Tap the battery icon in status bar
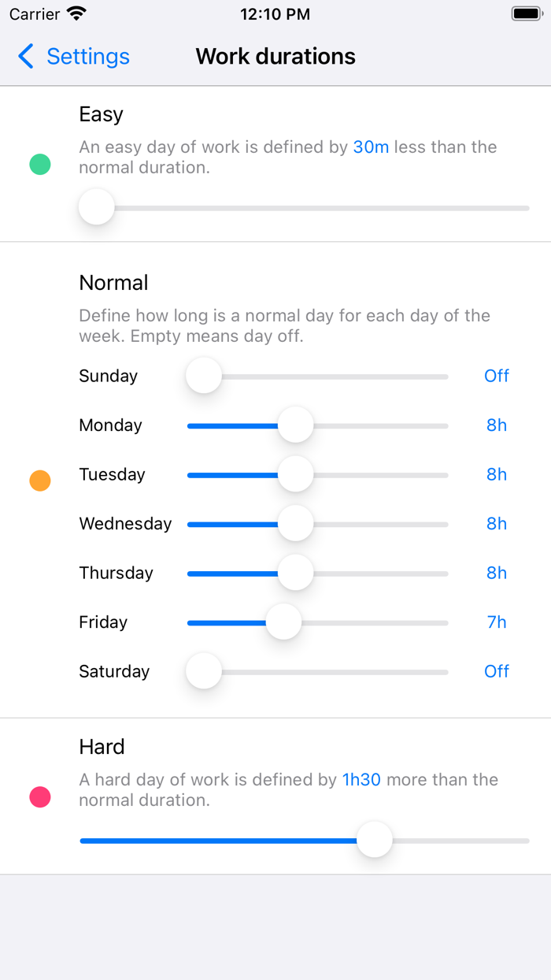The width and height of the screenshot is (551, 980). click(x=527, y=14)
